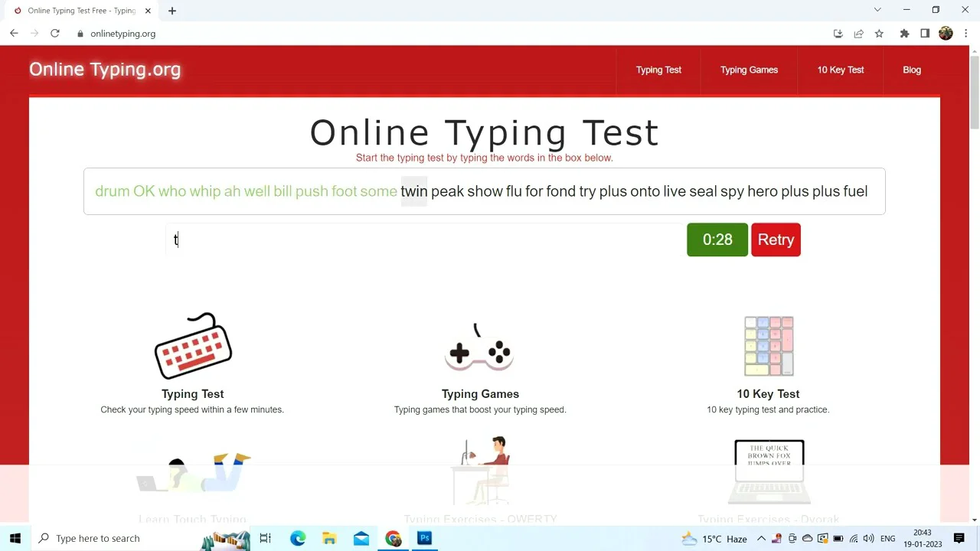Open the notification center icon

pos(959,538)
